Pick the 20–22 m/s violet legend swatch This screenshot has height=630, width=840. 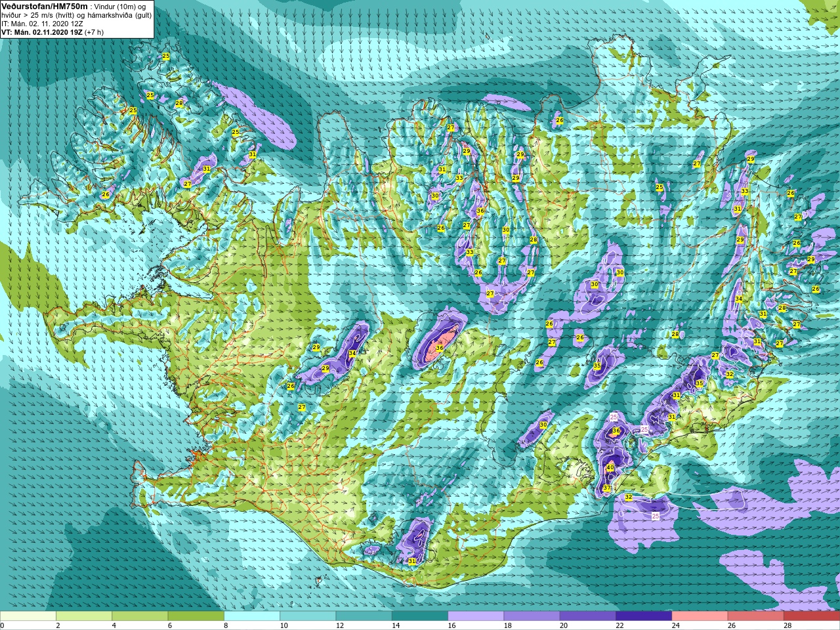coord(588,616)
